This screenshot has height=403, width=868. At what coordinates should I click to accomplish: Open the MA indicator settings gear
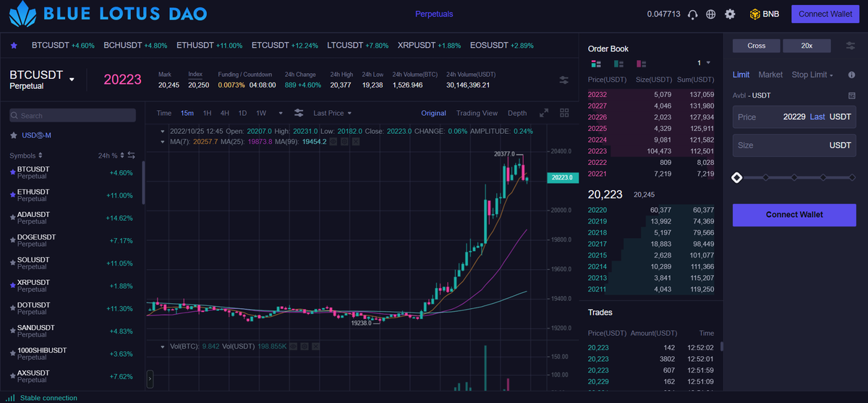(x=344, y=142)
